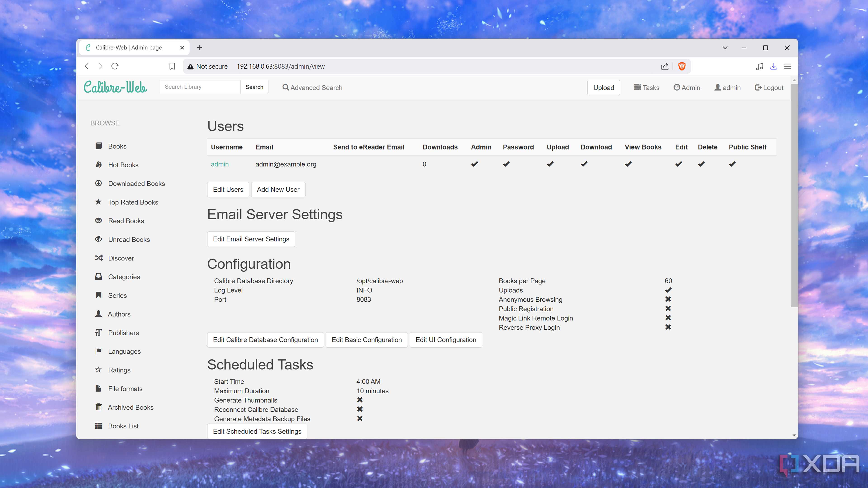Click the Books List rows icon
Screen dimensions: 868x488
98,426
